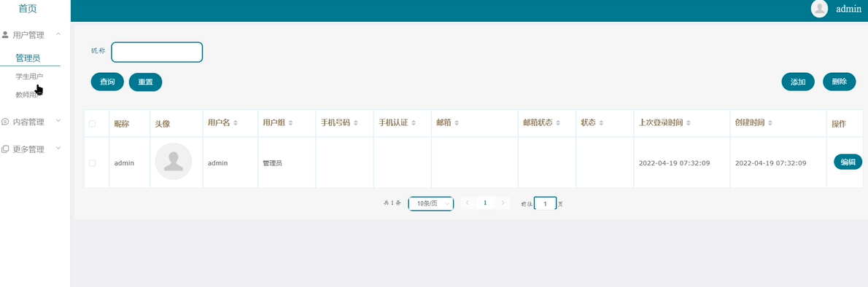The width and height of the screenshot is (868, 287).
Task: Toggle the select-all header checkbox
Action: 93,124
